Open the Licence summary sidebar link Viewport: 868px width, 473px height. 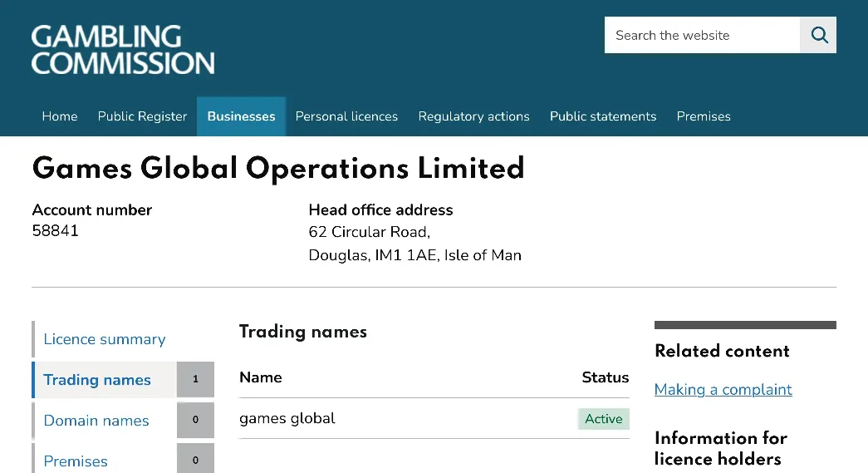click(x=105, y=339)
